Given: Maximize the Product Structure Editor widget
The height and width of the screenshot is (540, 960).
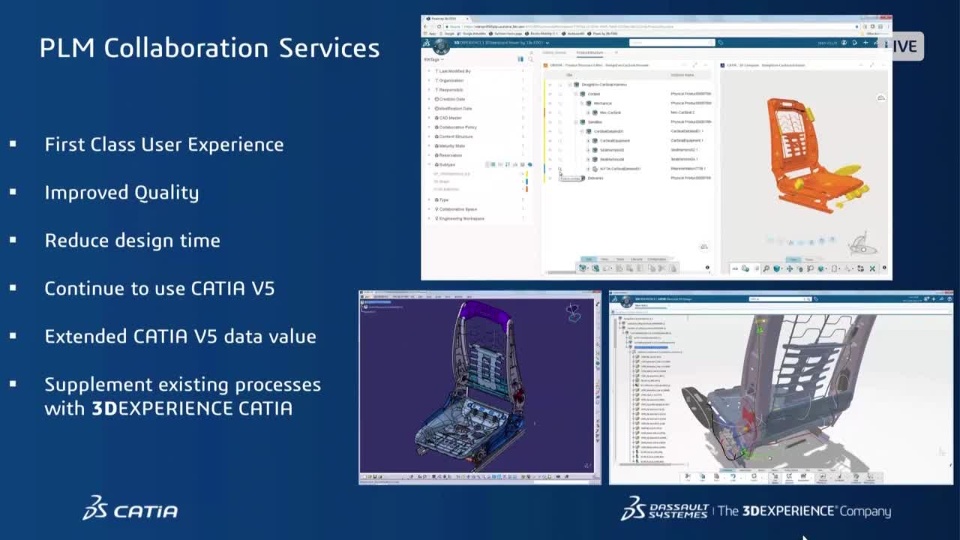Looking at the screenshot, I should pos(695,65).
